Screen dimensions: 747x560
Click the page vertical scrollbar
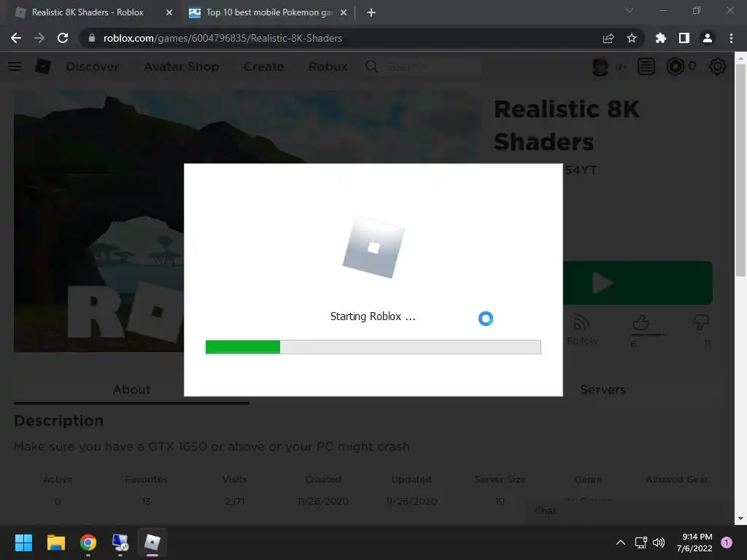[x=740, y=169]
